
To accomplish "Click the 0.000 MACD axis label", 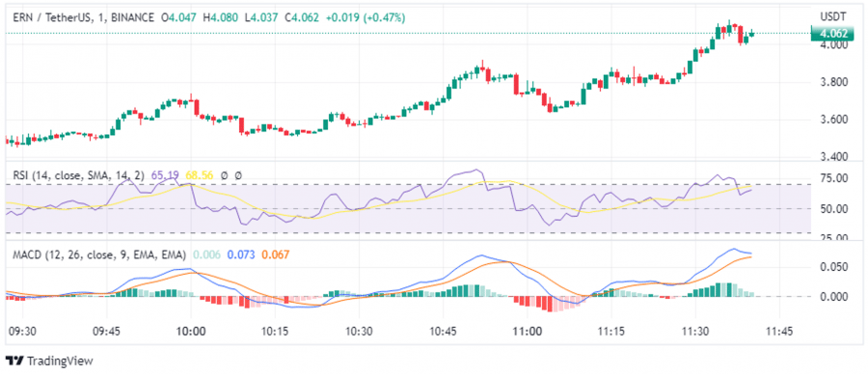I will tap(833, 297).
